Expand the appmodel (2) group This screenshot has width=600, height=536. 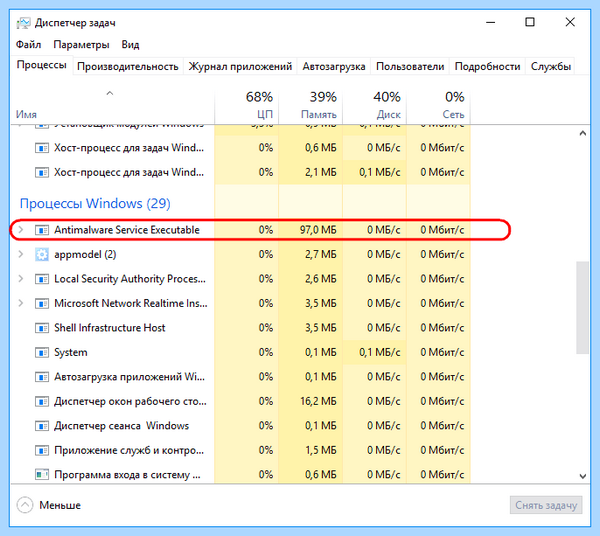pos(21,254)
